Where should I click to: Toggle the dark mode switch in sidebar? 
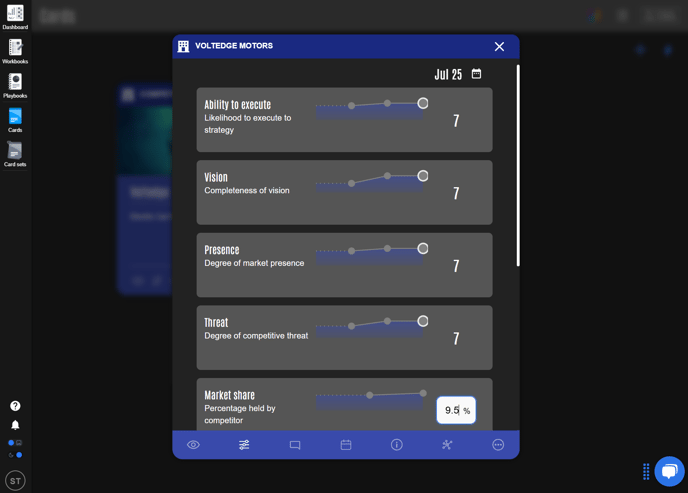tap(15, 455)
